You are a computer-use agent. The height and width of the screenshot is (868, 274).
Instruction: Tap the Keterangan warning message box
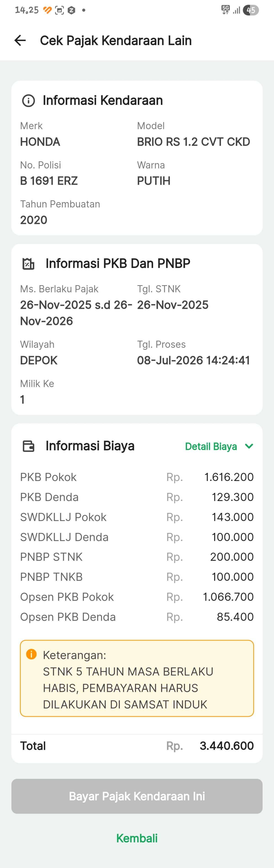tap(137, 678)
